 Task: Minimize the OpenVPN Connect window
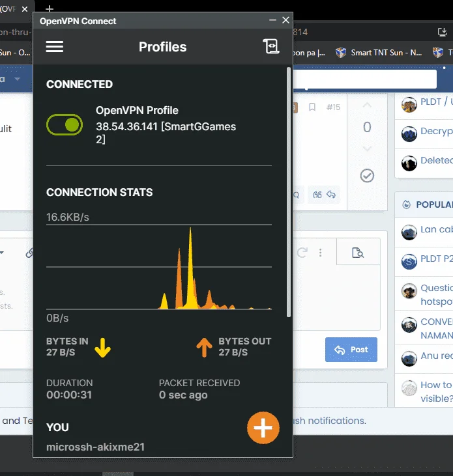[272, 20]
